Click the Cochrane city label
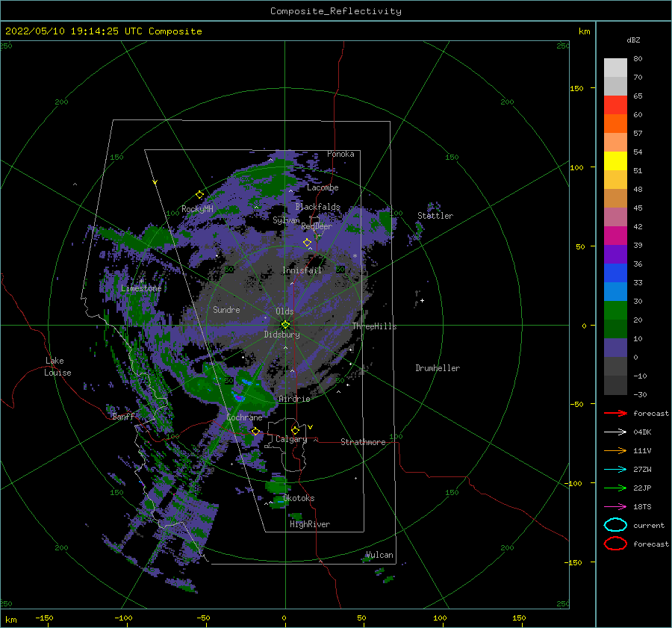The width and height of the screenshot is (672, 628). [244, 417]
